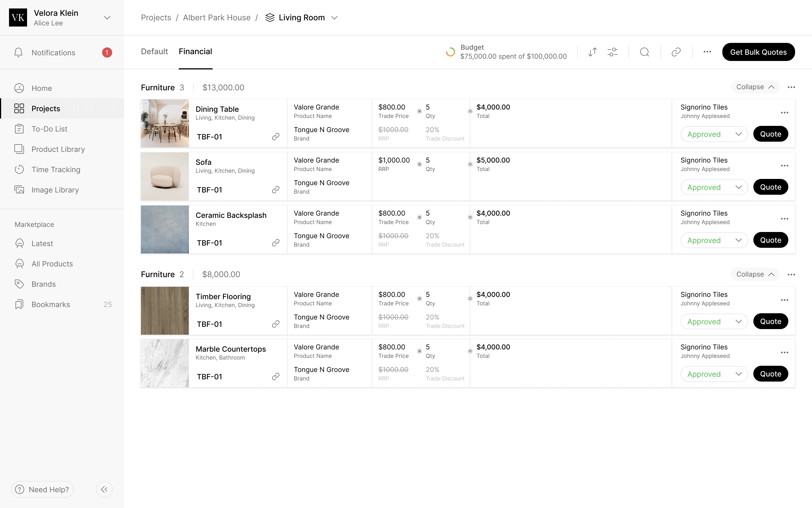Image resolution: width=812 pixels, height=508 pixels.
Task: Expand the Velora Klein account dropdown
Action: [x=107, y=18]
